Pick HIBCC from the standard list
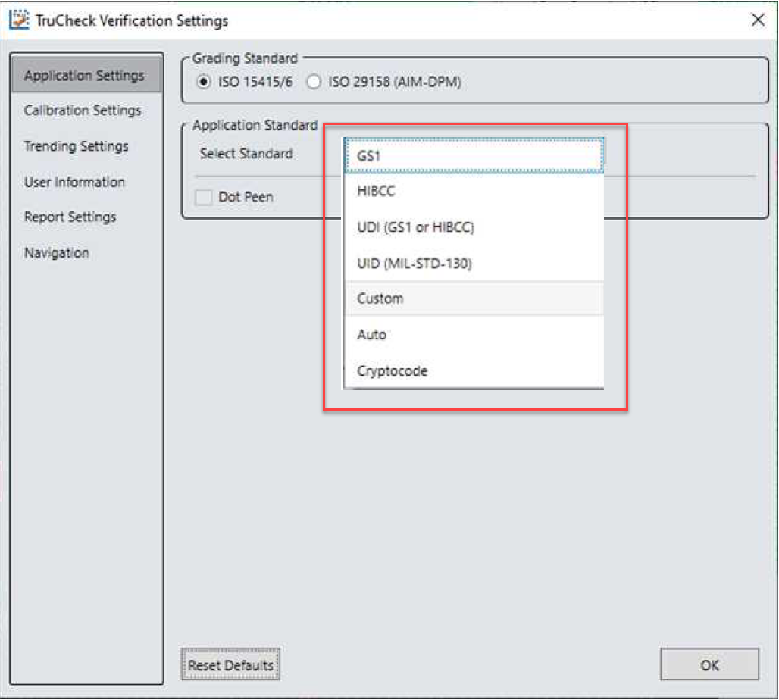This screenshot has width=779, height=700. pos(473,192)
